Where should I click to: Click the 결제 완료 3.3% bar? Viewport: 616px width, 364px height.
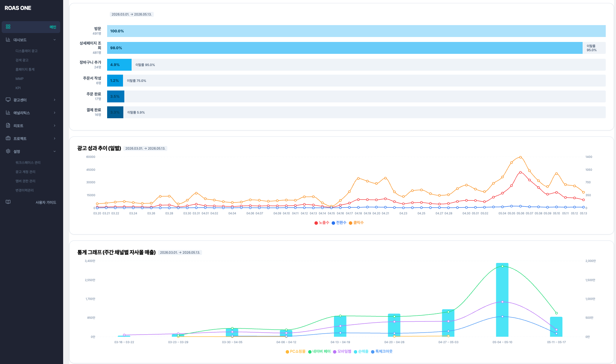coord(115,112)
